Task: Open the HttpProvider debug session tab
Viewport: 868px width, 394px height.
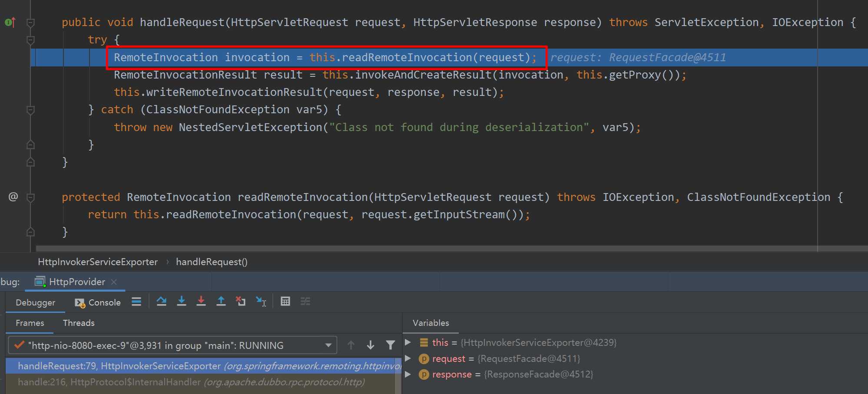Action: click(75, 282)
